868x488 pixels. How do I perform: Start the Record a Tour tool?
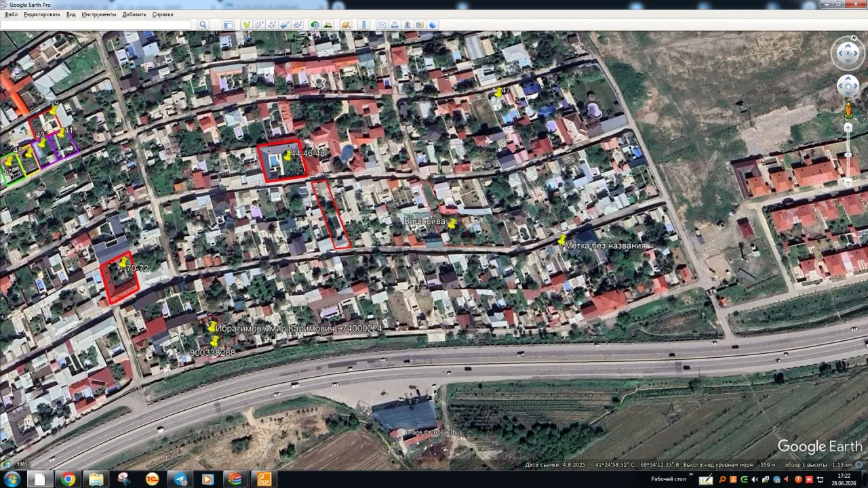(x=298, y=25)
